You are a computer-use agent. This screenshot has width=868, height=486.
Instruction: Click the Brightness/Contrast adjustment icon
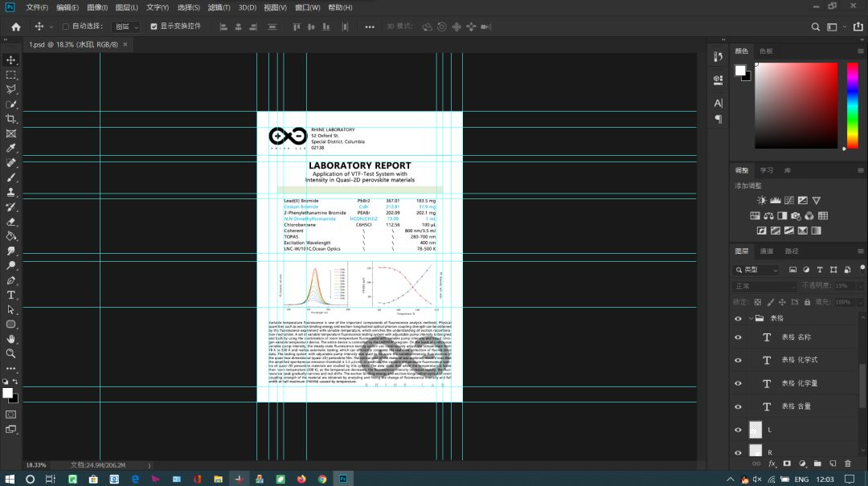click(762, 200)
